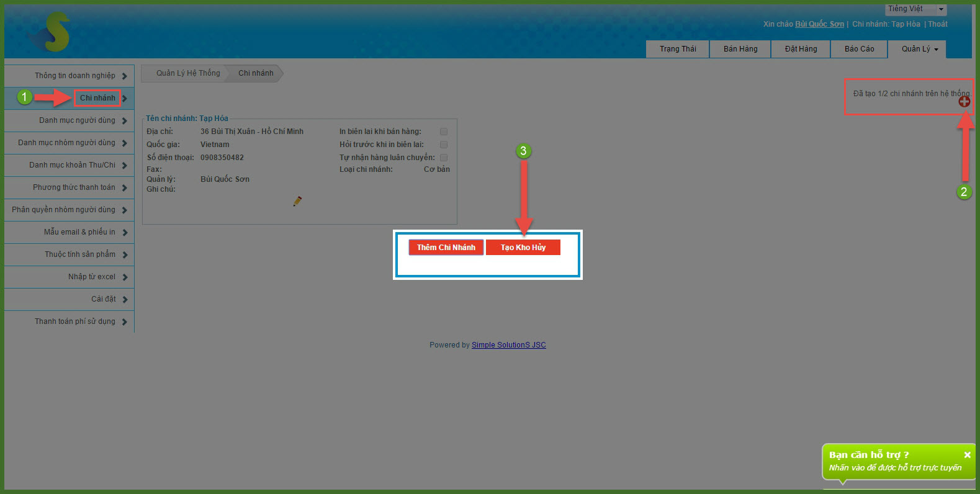Screen dimensions: 980x494
Task: Open the Tiếng Việt language dropdown
Action: click(x=941, y=9)
